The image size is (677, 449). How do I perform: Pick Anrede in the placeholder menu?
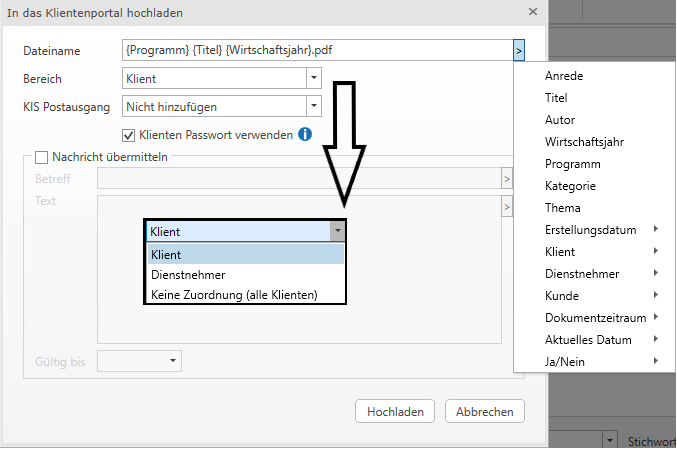[564, 76]
